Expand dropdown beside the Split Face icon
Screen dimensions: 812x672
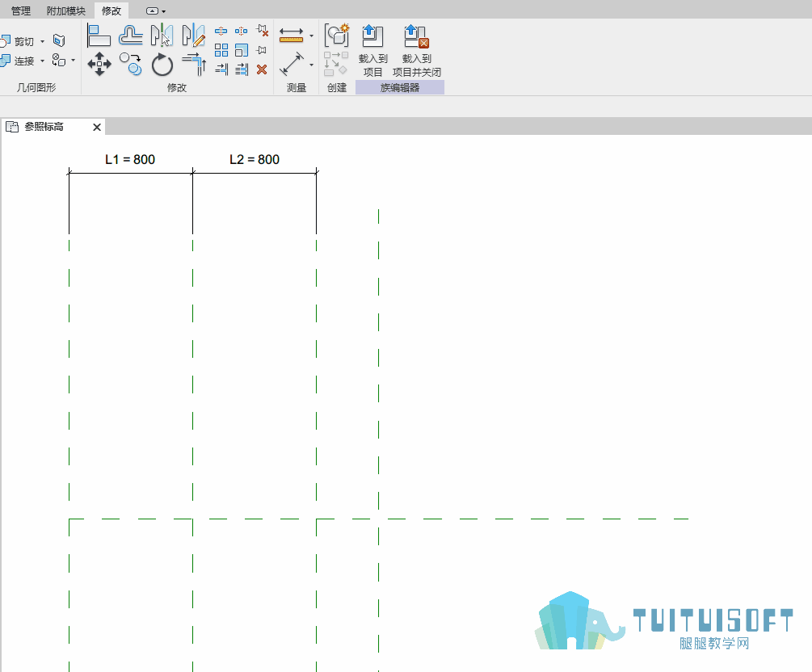(73, 61)
